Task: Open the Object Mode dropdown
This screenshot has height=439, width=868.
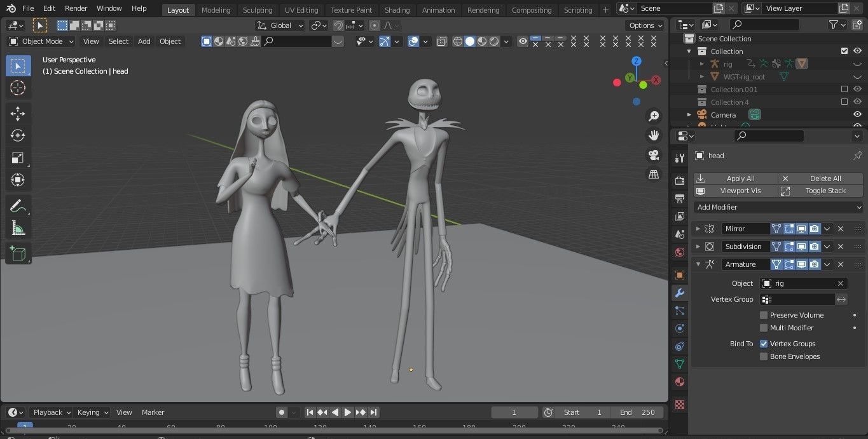Action: pos(41,41)
